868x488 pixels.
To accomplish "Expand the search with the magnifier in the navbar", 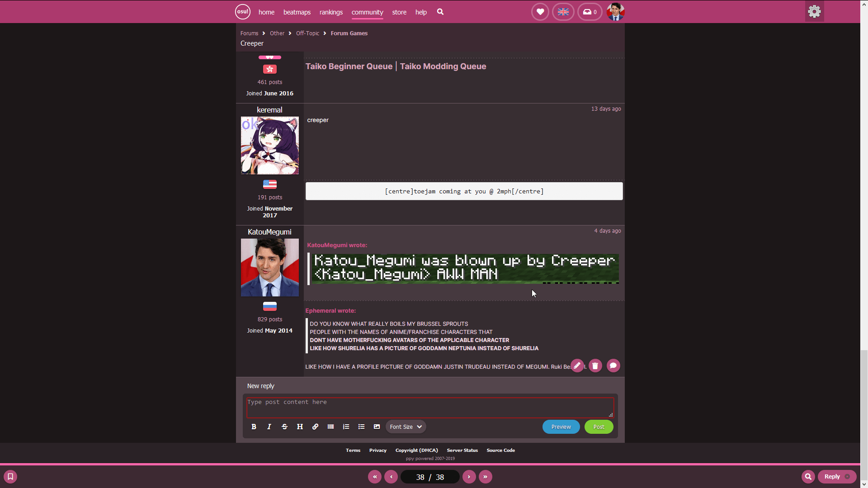I will click(x=440, y=12).
